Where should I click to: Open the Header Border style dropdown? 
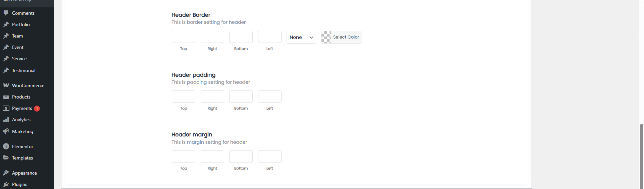pyautogui.click(x=301, y=37)
